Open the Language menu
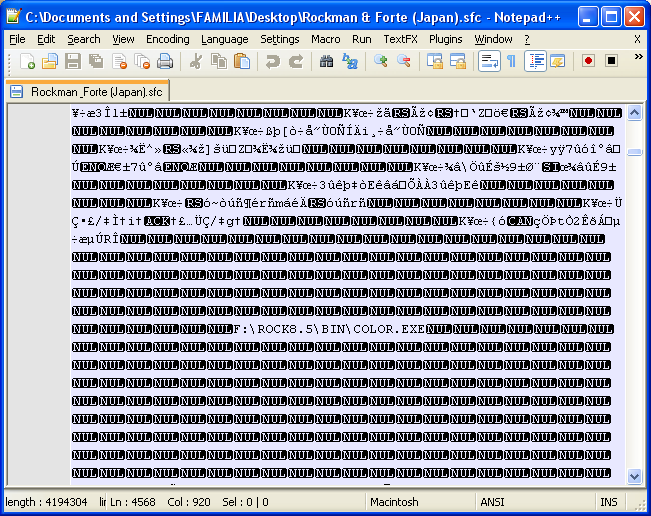 [x=225, y=39]
